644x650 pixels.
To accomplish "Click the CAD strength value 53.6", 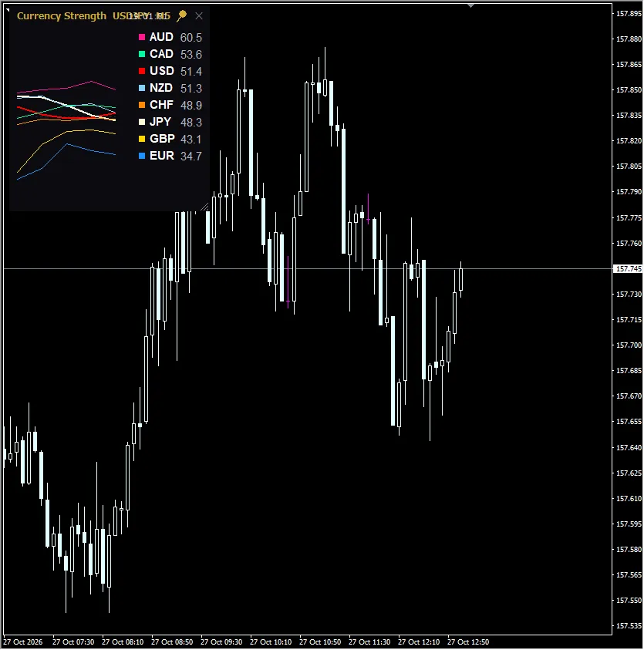I will tap(191, 55).
